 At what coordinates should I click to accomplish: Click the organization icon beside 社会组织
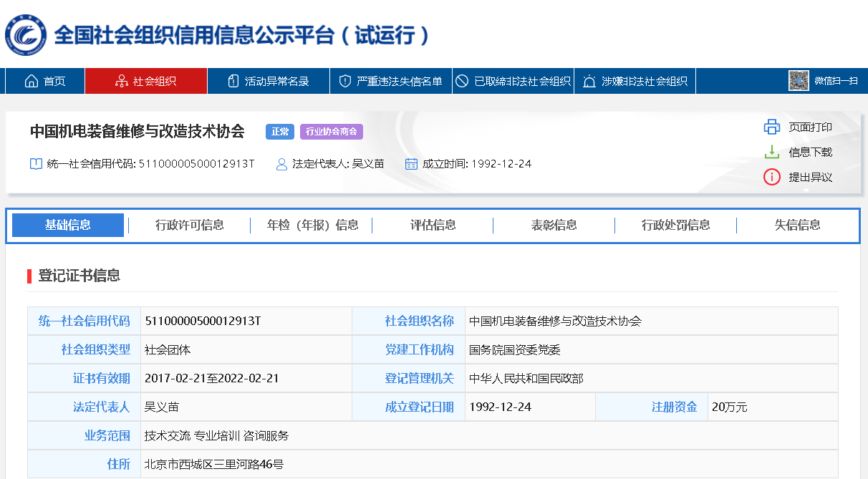pos(122,81)
